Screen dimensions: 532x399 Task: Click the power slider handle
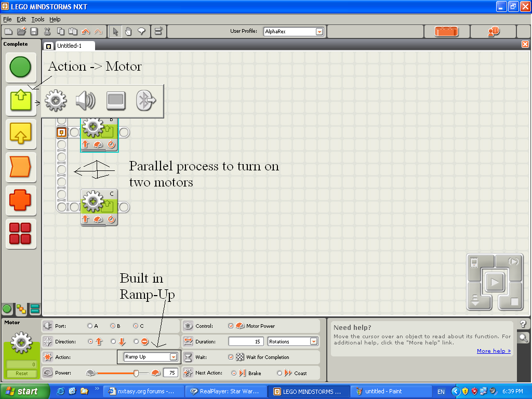pos(136,373)
